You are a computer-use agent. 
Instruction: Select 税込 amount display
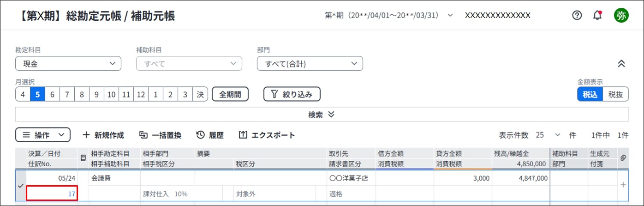point(590,94)
